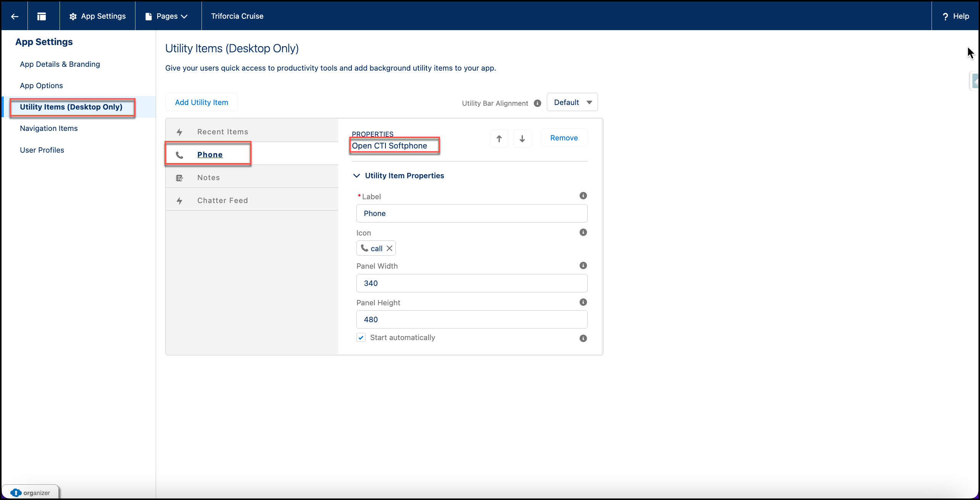Show the Panel Width info tooltip
Viewport: 980px width, 500px height.
point(583,266)
